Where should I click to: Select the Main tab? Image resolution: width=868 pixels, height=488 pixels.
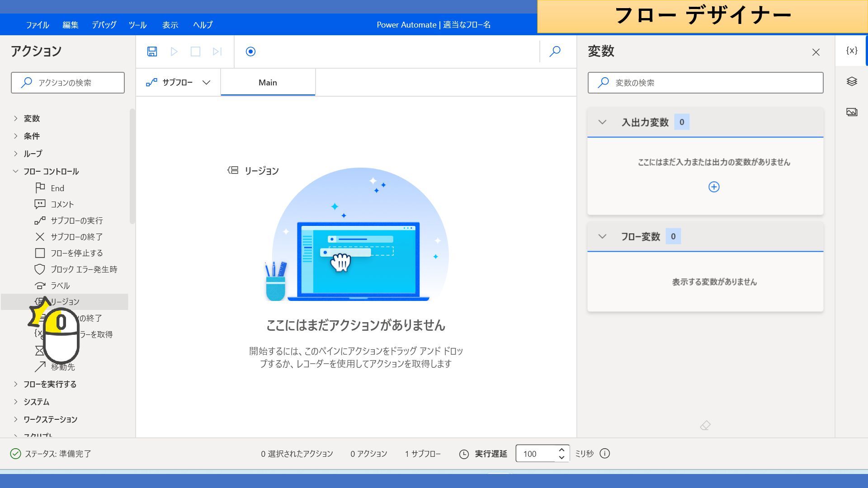(268, 82)
